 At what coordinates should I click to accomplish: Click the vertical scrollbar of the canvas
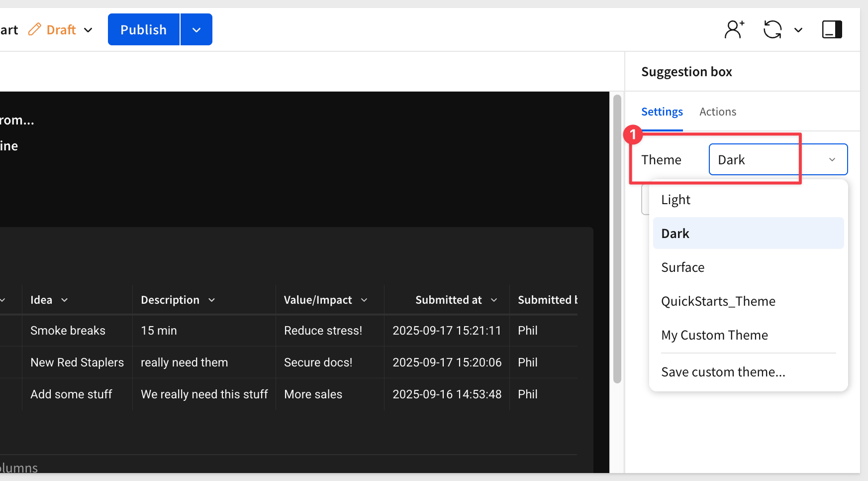click(617, 239)
